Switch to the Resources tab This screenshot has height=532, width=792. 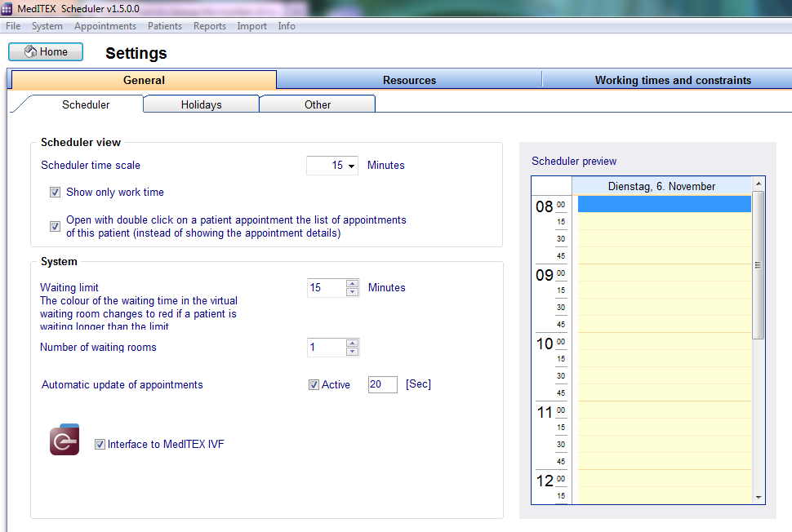point(409,80)
